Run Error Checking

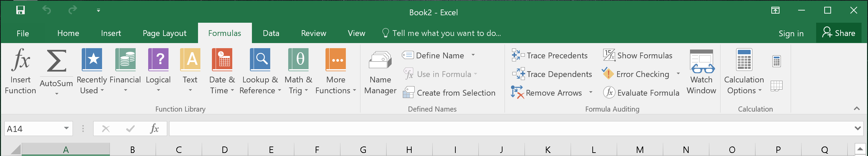pyautogui.click(x=635, y=74)
